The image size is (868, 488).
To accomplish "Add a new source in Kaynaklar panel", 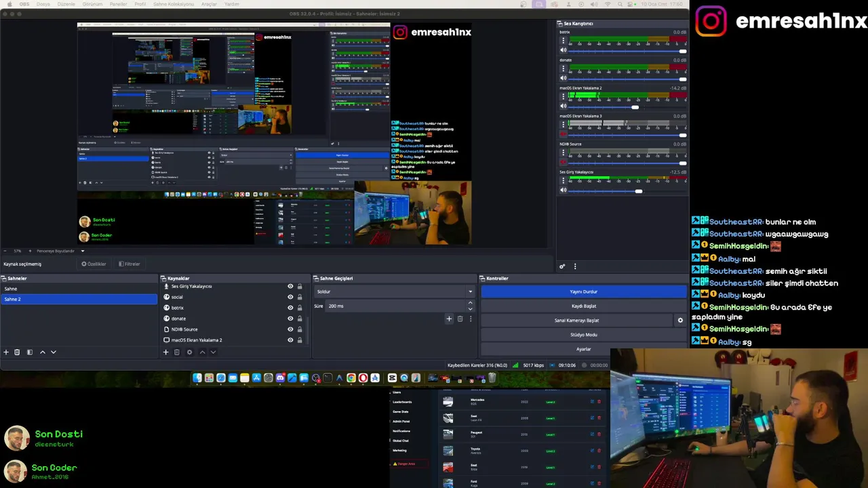I will [x=165, y=352].
